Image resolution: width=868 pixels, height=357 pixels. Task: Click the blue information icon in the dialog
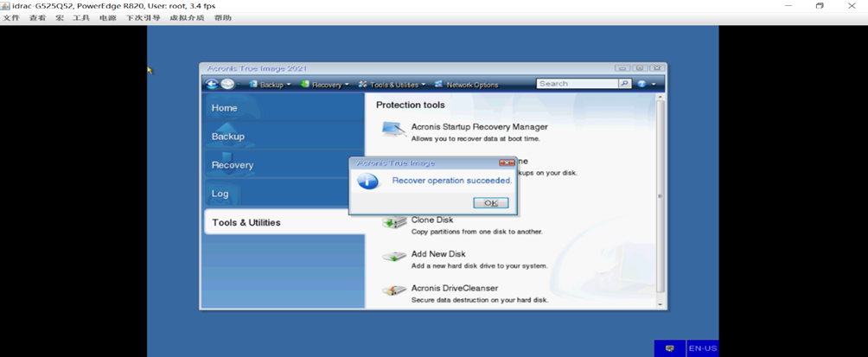(x=367, y=181)
